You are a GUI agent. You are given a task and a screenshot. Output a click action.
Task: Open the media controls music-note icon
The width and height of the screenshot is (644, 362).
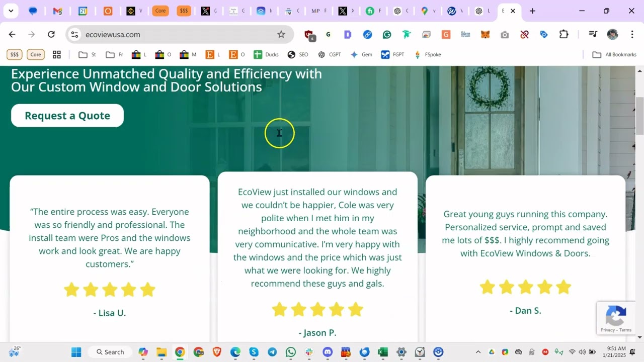pos(593,34)
